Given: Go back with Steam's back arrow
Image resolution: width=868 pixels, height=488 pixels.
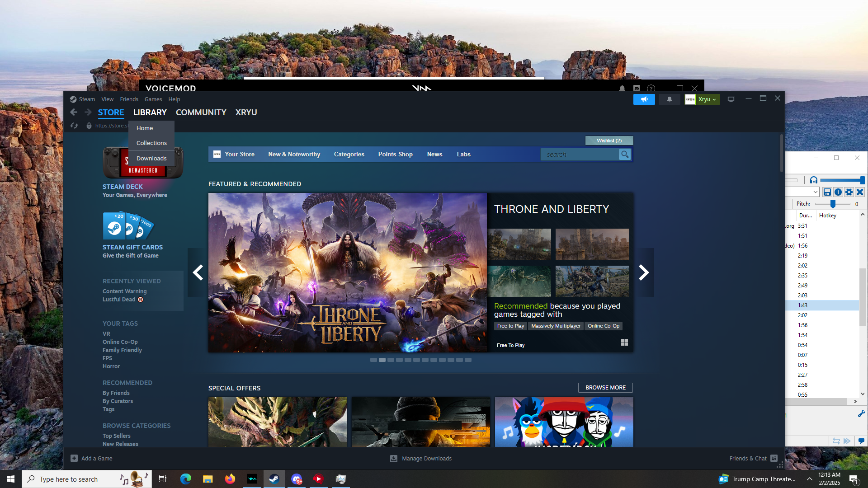Looking at the screenshot, I should pyautogui.click(x=74, y=113).
